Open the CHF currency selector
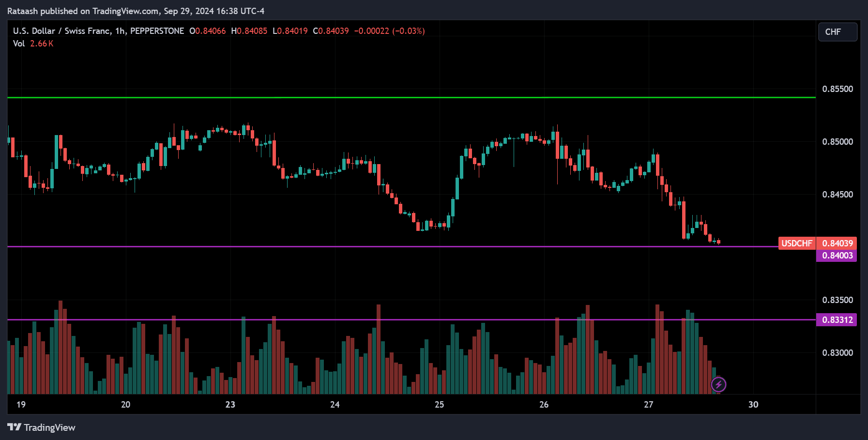Image resolution: width=868 pixels, height=440 pixels. tap(837, 32)
